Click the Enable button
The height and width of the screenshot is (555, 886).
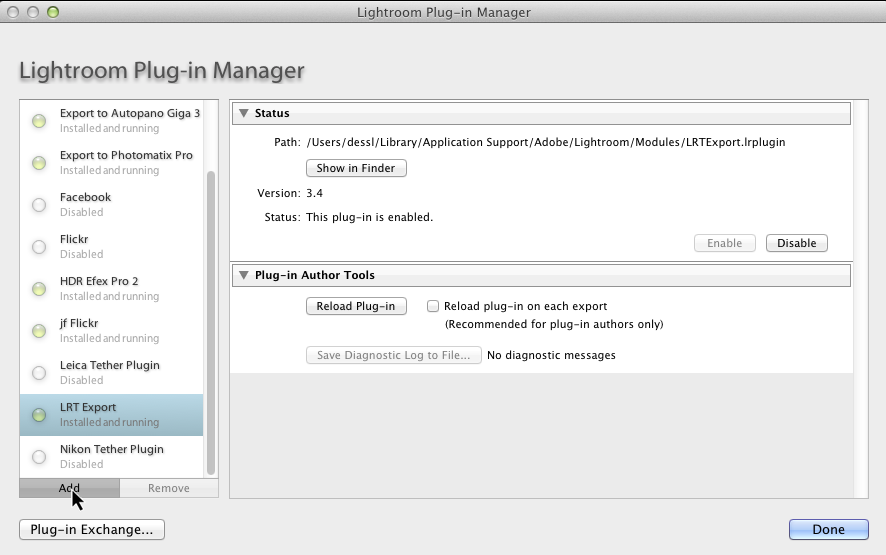tap(724, 243)
